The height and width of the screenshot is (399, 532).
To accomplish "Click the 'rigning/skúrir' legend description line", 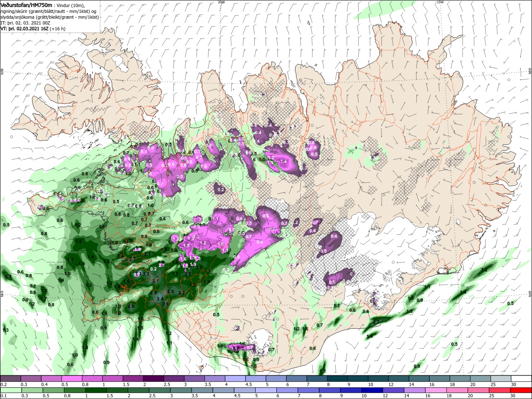I will coord(48,11).
